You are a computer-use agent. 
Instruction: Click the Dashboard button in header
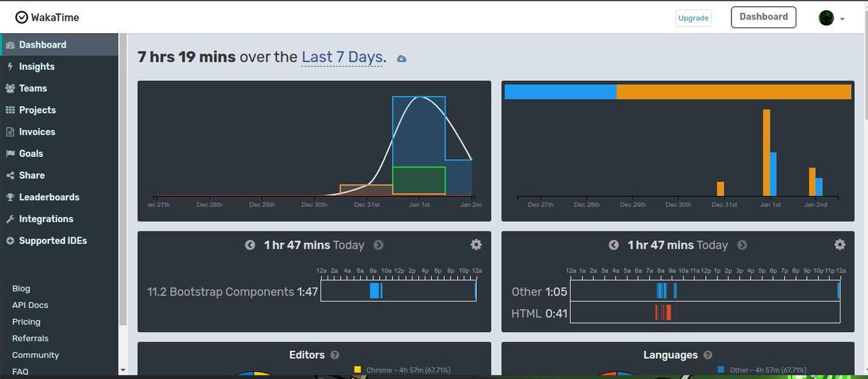(763, 17)
